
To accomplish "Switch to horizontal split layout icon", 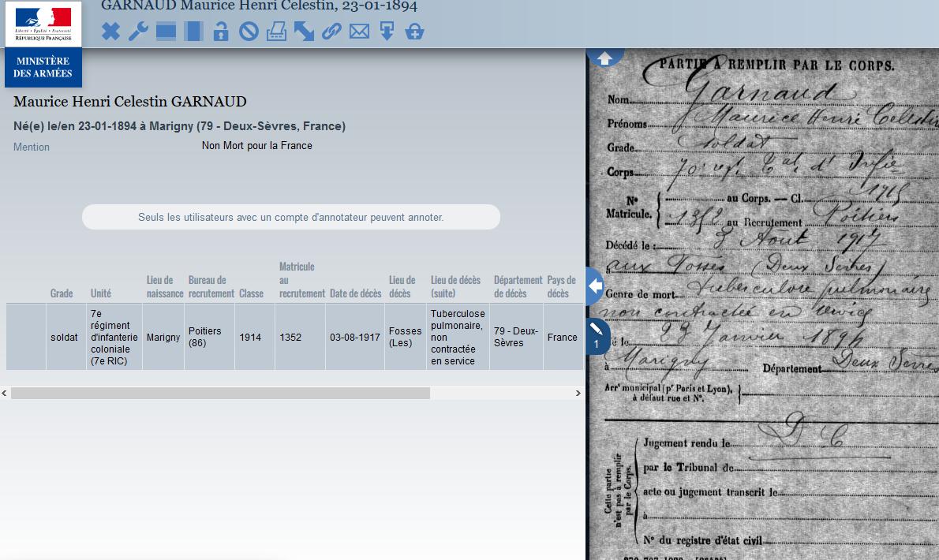I will click(166, 31).
